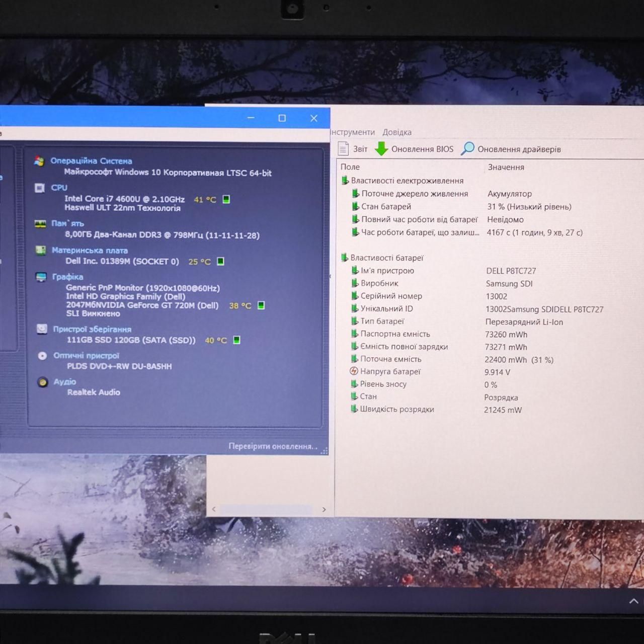
Task: Click the speaker icon beside Аудіо
Action: (43, 382)
